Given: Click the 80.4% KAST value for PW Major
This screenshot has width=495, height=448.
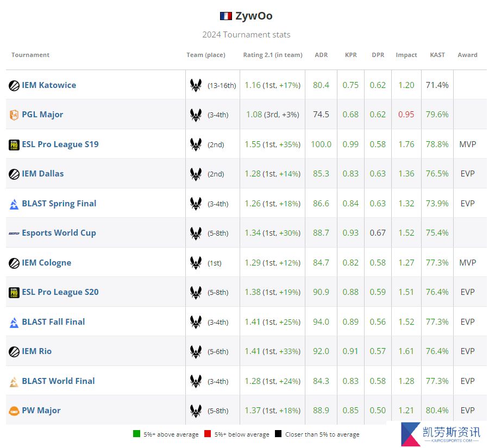Looking at the screenshot, I should pos(437,411).
